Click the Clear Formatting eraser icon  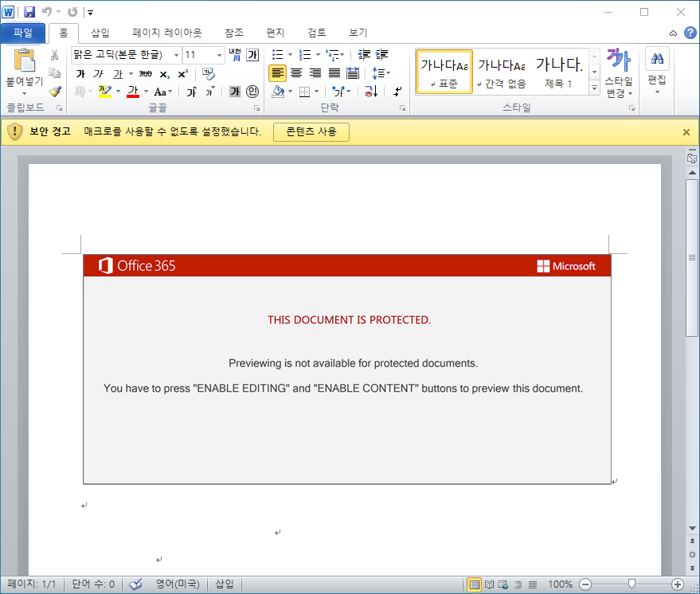tap(208, 73)
